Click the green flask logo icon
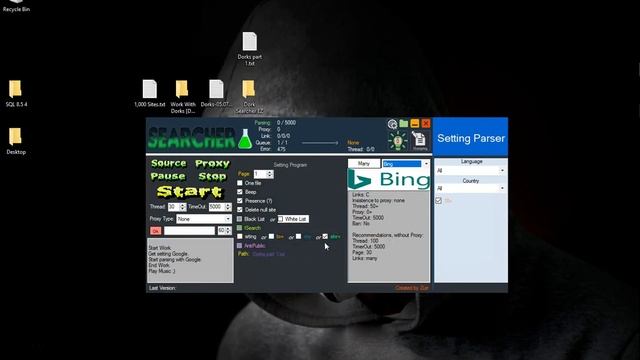 point(245,139)
